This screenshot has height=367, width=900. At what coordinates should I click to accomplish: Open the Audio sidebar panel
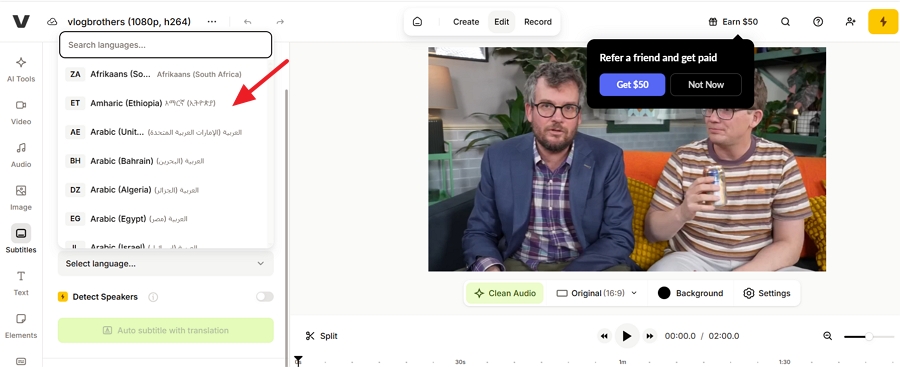pos(21,155)
